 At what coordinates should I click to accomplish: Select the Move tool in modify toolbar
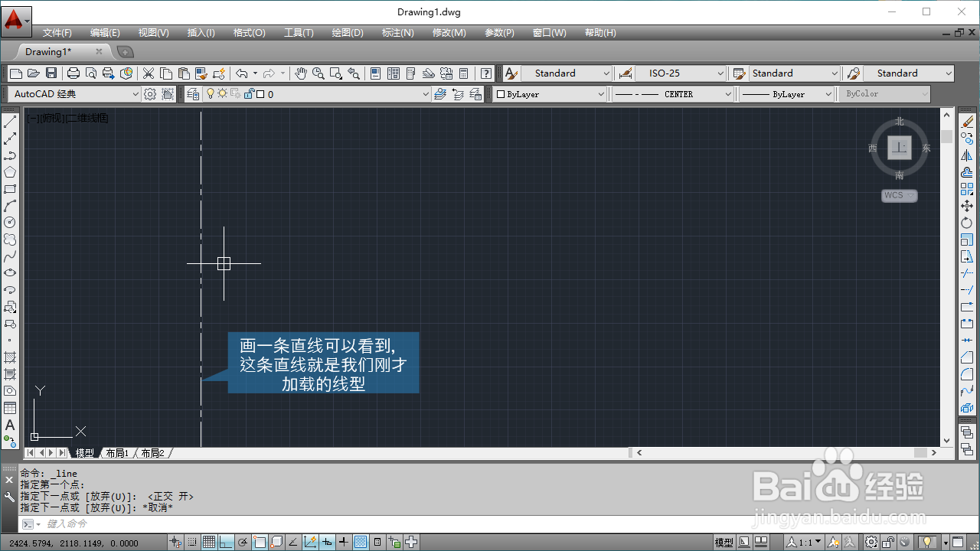click(x=967, y=206)
